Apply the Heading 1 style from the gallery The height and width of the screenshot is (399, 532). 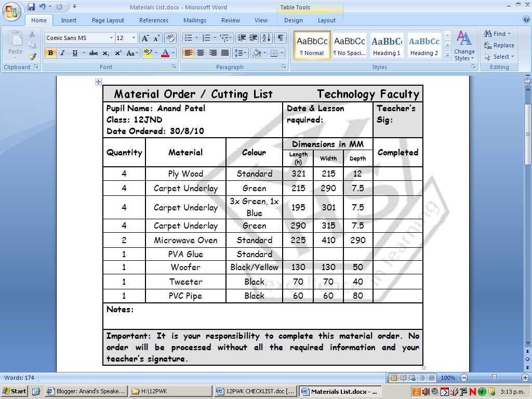(387, 45)
